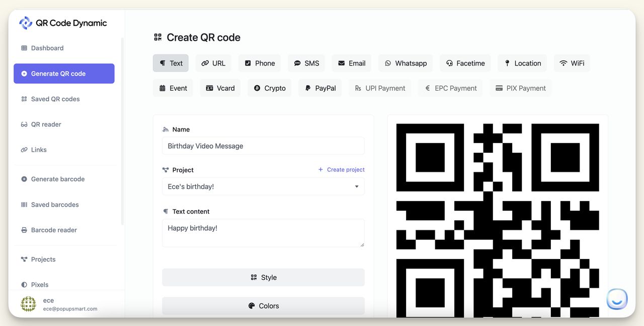The height and width of the screenshot is (326, 644).
Task: Go to the Projects page
Action: pos(64,259)
